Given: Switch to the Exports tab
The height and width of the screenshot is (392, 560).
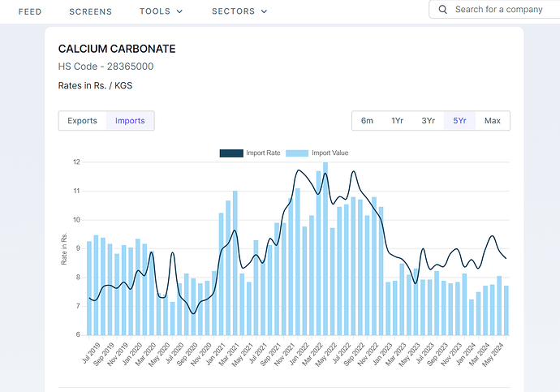Looking at the screenshot, I should click(x=82, y=121).
